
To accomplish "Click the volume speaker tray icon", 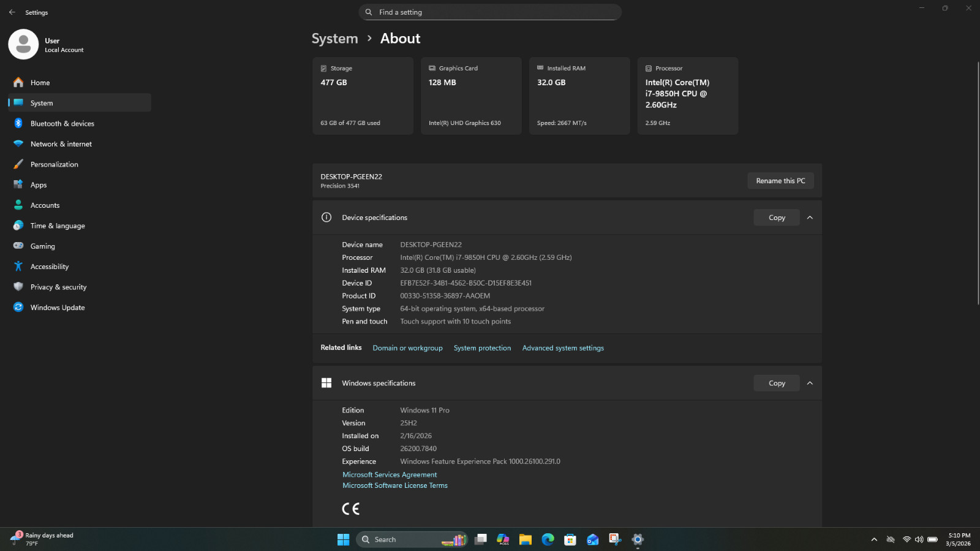I will (x=919, y=539).
